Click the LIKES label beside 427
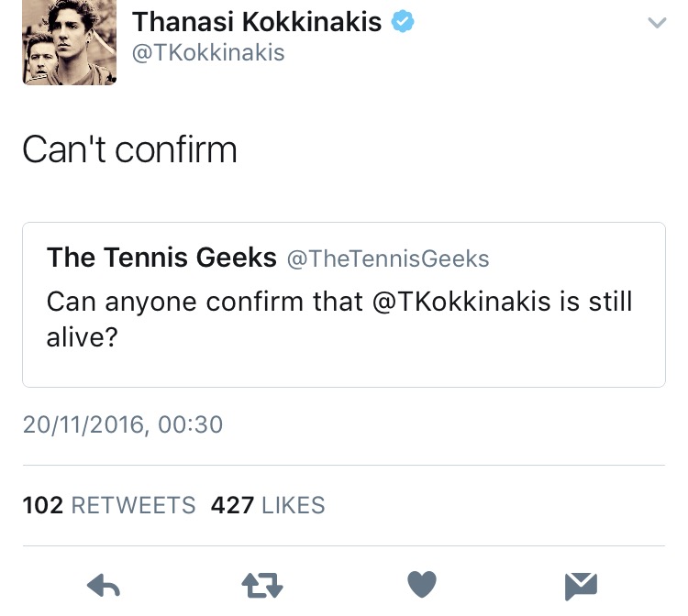This screenshot has width=688, height=616. pyautogui.click(x=293, y=505)
